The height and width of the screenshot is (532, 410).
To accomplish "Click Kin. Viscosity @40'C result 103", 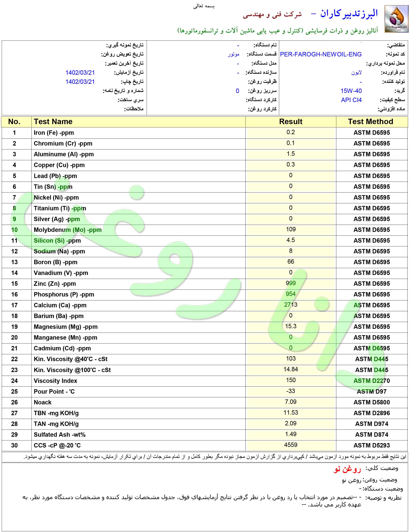I will (291, 359).
